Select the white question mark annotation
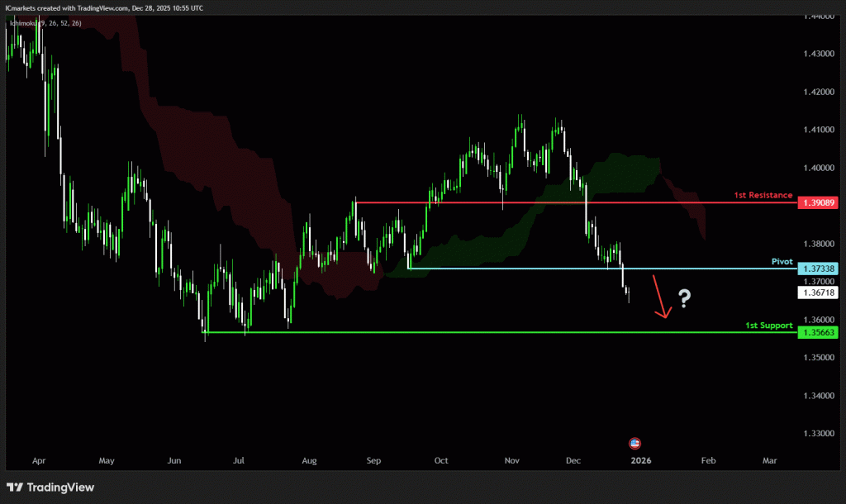This screenshot has width=846, height=504. (684, 298)
